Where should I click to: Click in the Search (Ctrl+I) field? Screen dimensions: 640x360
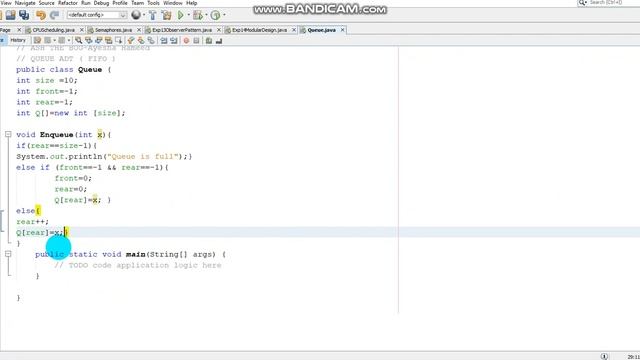(x=608, y=2)
